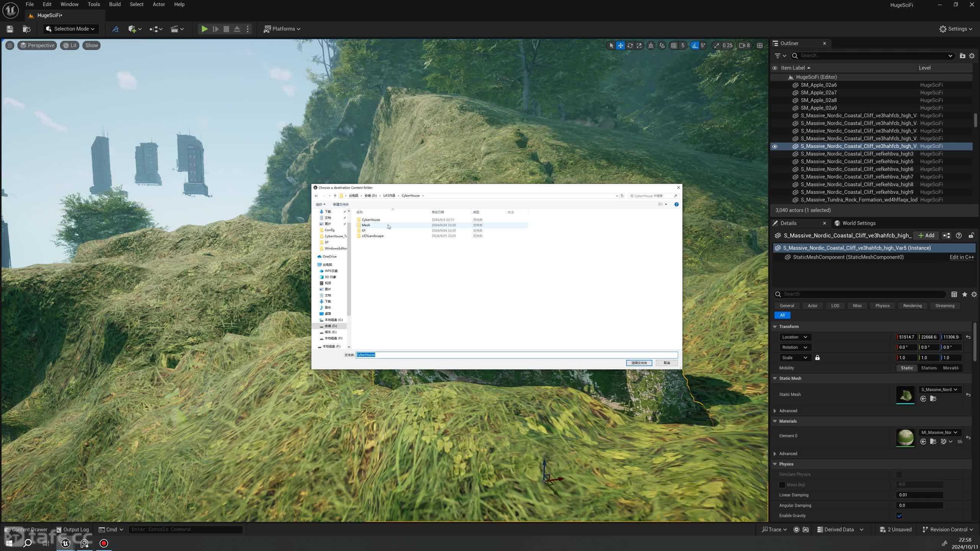Viewport: 980px width, 551px height.
Task: Select the Rendering filter tab in Details
Action: 912,306
